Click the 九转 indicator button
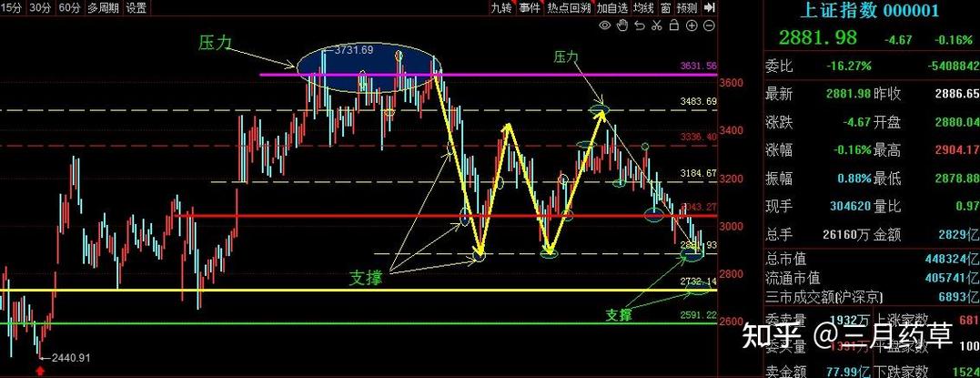The height and width of the screenshot is (378, 980). tap(502, 7)
